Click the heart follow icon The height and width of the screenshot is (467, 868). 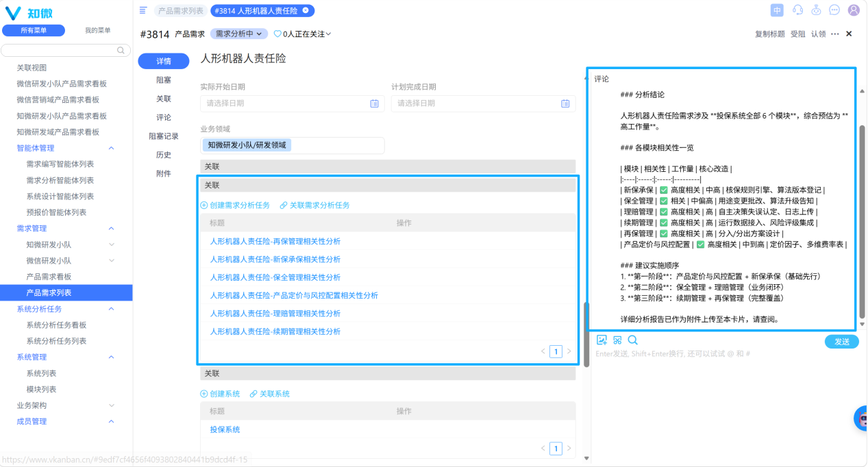(x=277, y=34)
